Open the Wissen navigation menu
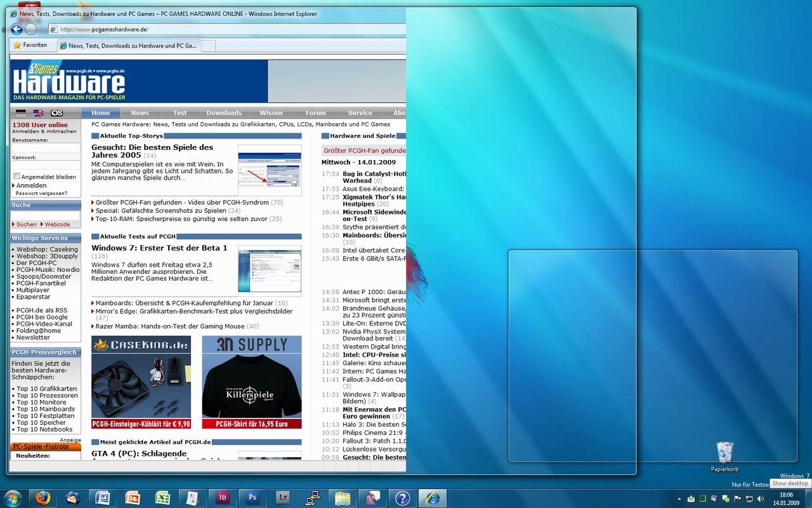The width and height of the screenshot is (812, 508). tap(271, 113)
